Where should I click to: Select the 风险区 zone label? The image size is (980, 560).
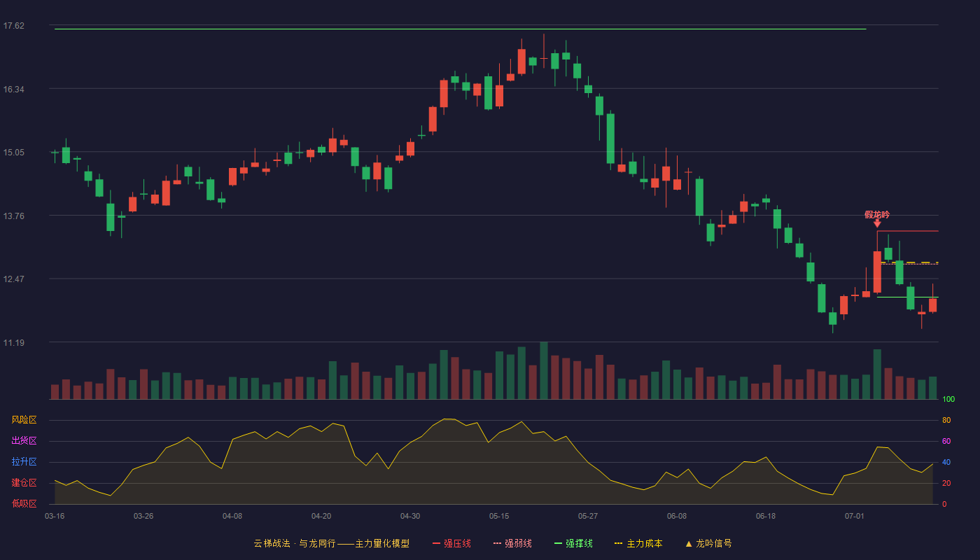coord(24,420)
